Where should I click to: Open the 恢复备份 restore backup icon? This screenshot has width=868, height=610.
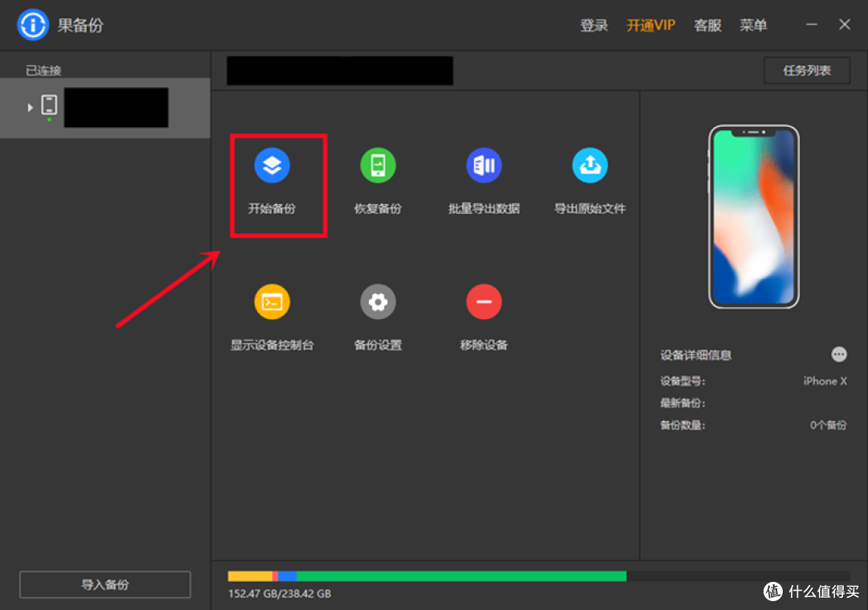coord(378,165)
